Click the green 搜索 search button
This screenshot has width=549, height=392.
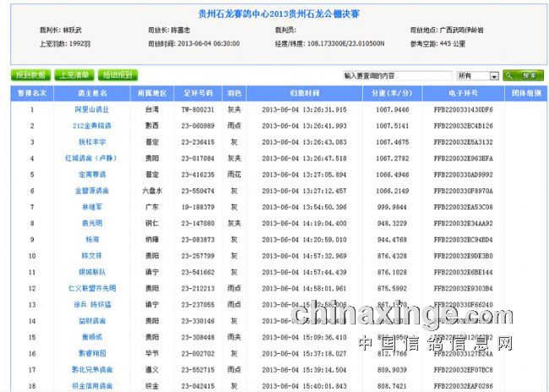523,75
